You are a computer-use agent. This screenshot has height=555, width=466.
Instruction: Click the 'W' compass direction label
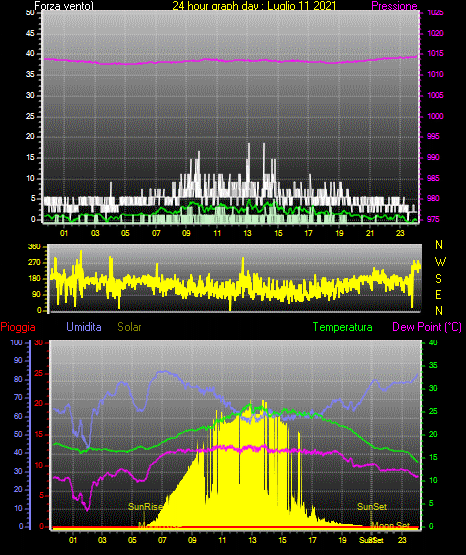(440, 262)
